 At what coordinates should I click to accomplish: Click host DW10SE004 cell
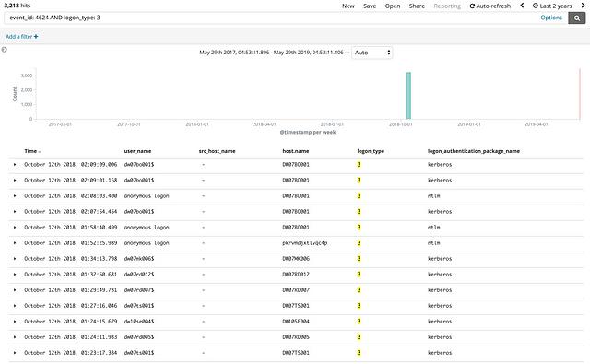(296, 322)
